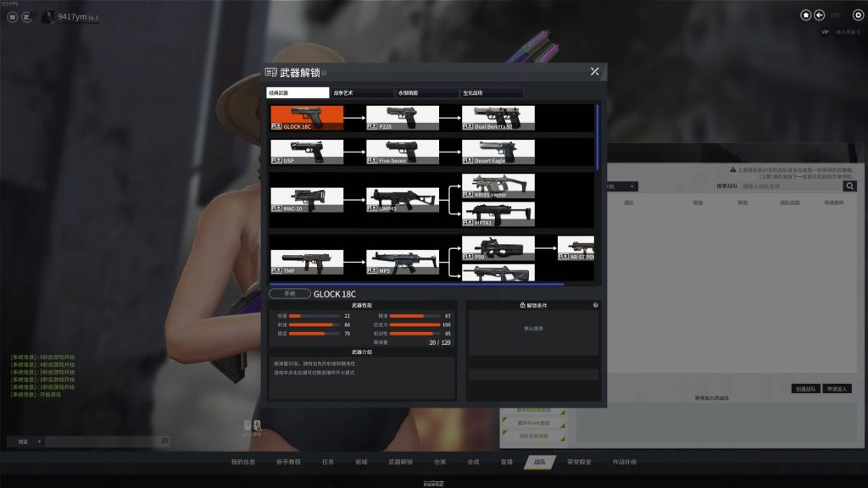The image size is (868, 488).
Task: Open settings with the top-right gear icon
Action: (x=857, y=15)
